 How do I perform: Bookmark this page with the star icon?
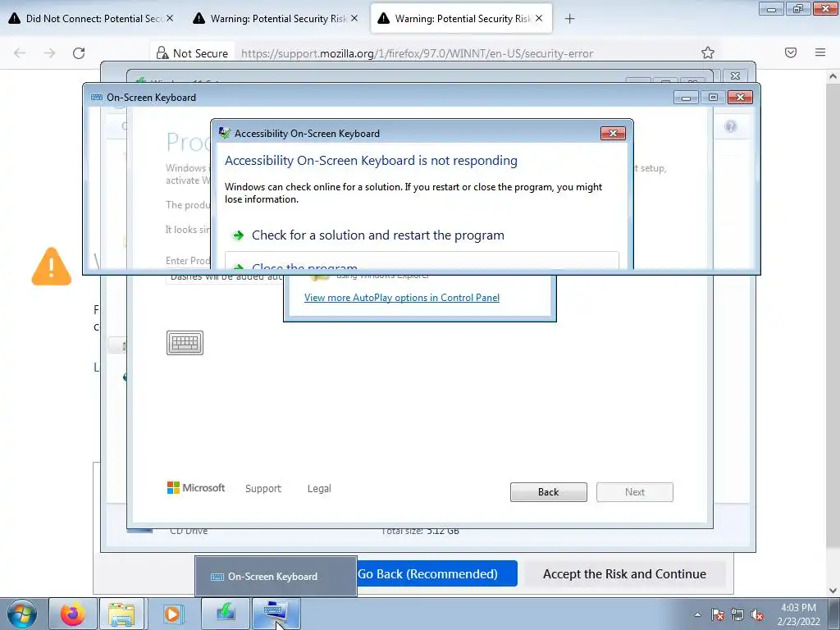708,52
